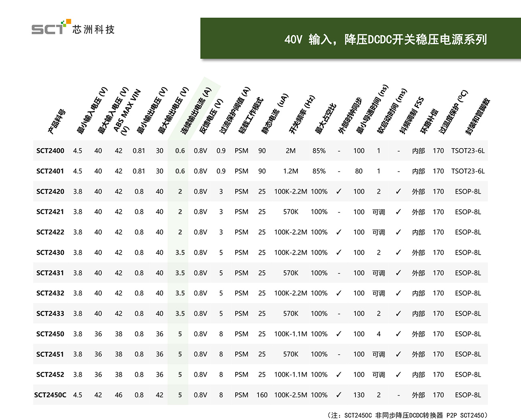Click the 抖频调制 FSS column header
Screen dimensions: 521x420
(412, 115)
